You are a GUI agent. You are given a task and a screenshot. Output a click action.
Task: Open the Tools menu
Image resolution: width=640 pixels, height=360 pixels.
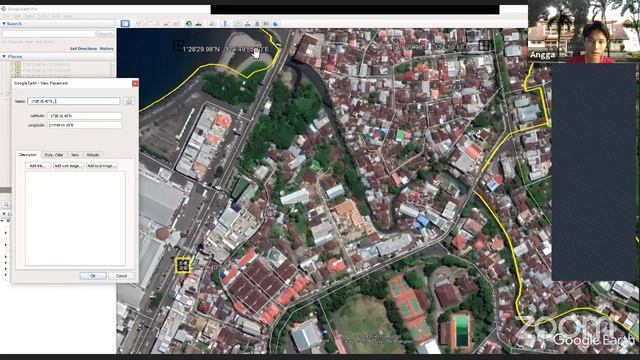coord(43,16)
